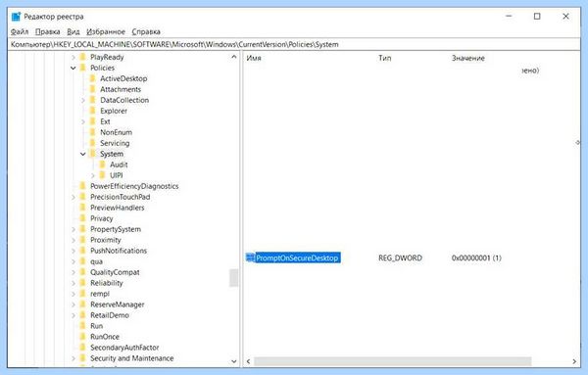Click the registry path address bar

(x=294, y=45)
